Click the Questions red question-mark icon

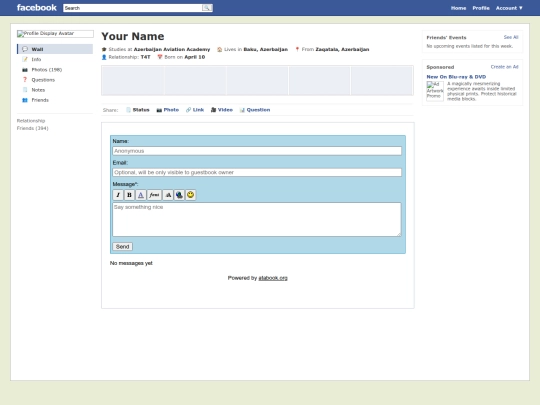pyautogui.click(x=25, y=80)
